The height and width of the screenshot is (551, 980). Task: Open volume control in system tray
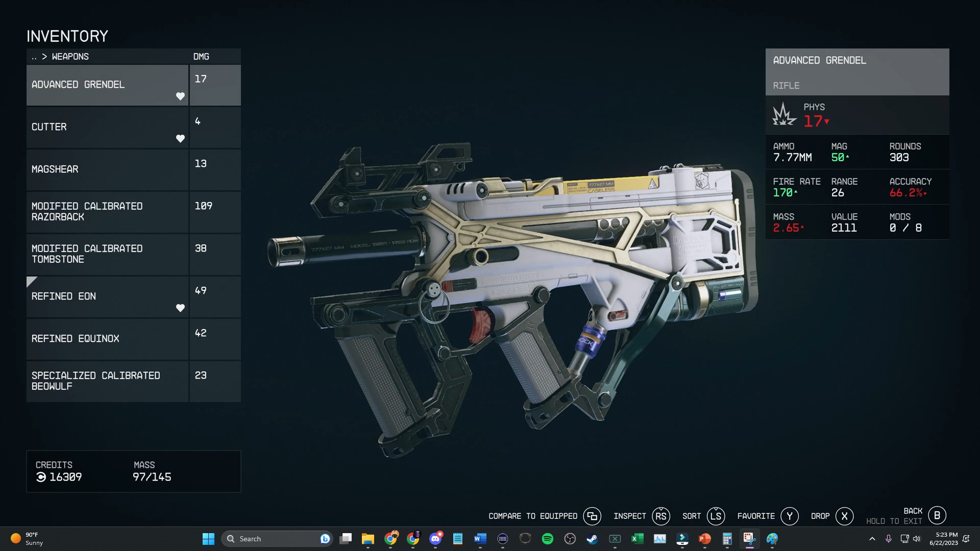pyautogui.click(x=917, y=539)
